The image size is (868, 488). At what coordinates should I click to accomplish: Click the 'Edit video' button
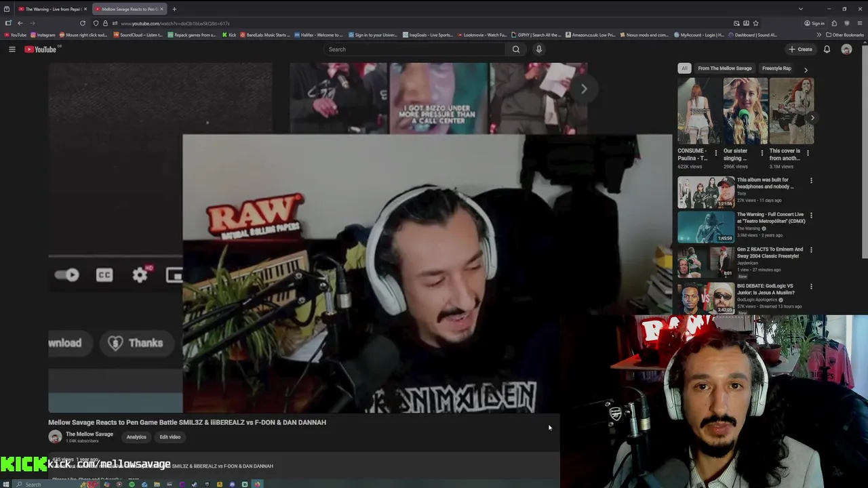[170, 437]
